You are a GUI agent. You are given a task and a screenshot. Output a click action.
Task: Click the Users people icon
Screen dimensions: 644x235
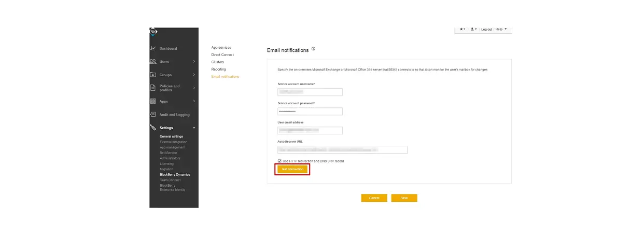[x=153, y=61]
